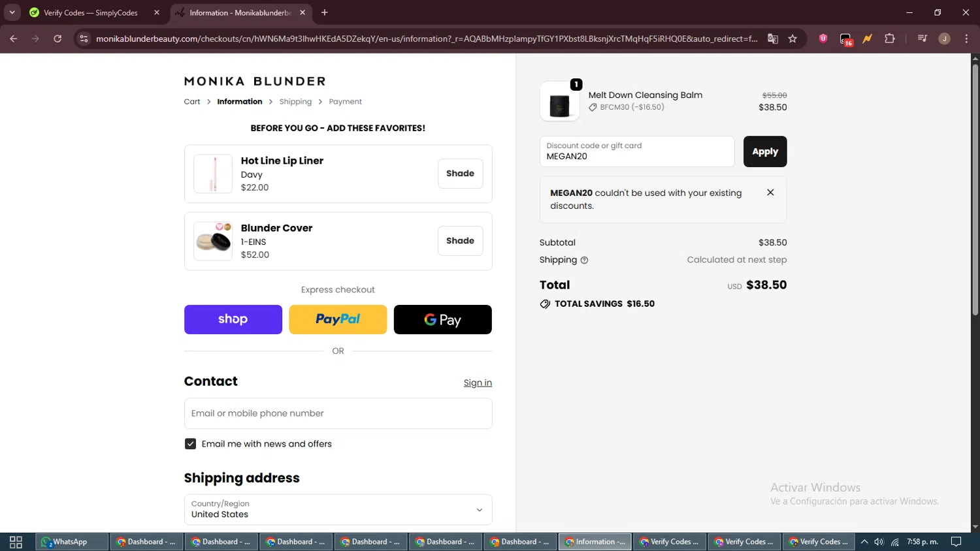
Task: Show hidden system tray icons
Action: 864,542
